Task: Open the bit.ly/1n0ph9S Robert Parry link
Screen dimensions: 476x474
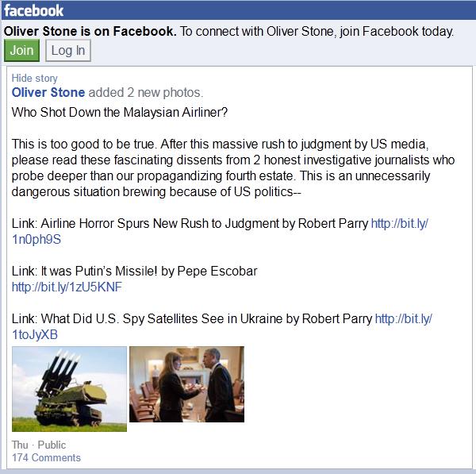Action: point(400,223)
